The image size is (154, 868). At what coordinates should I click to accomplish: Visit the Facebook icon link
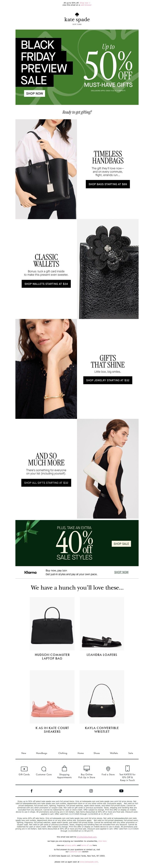click(31, 791)
